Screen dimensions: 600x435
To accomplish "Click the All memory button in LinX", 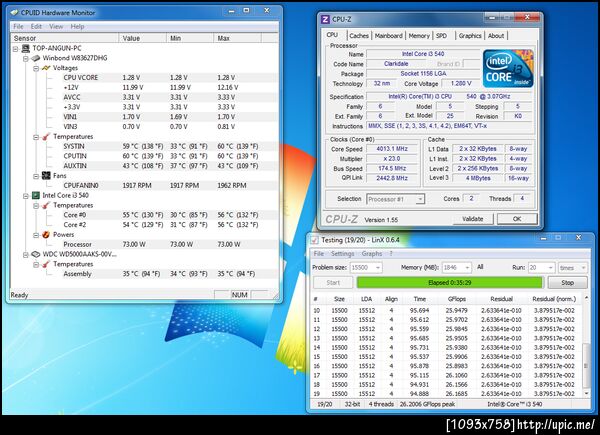I will (480, 267).
